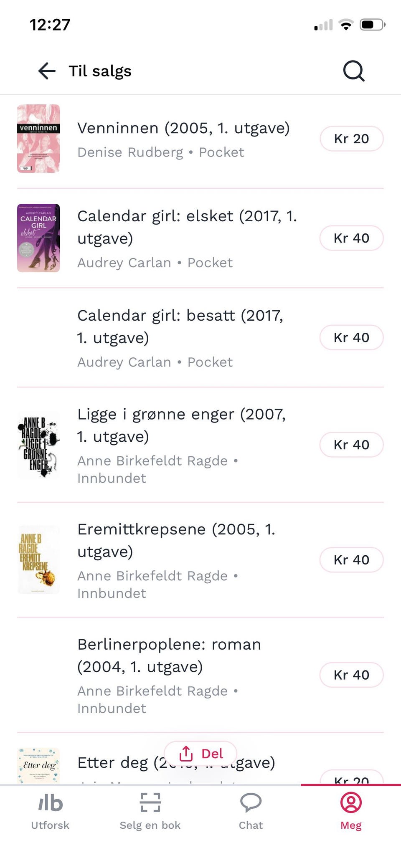
Task: Tap the Etter deg book cover
Action: (x=38, y=766)
